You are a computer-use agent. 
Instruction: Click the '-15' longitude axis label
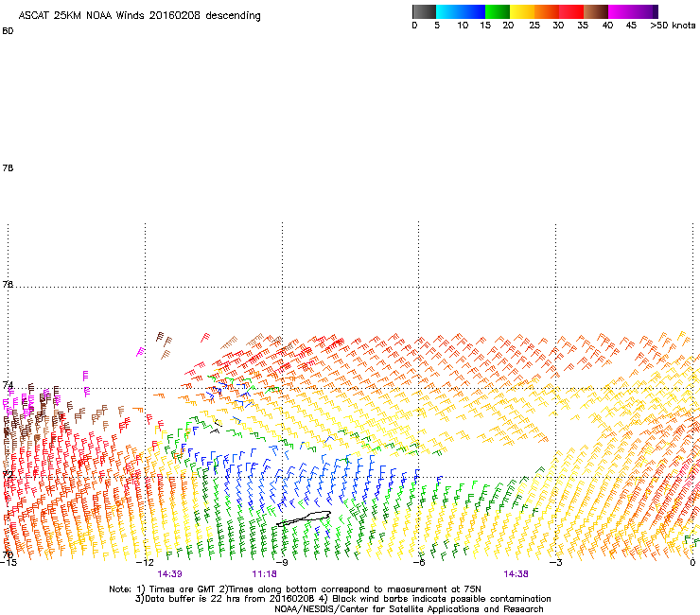[x=9, y=563]
